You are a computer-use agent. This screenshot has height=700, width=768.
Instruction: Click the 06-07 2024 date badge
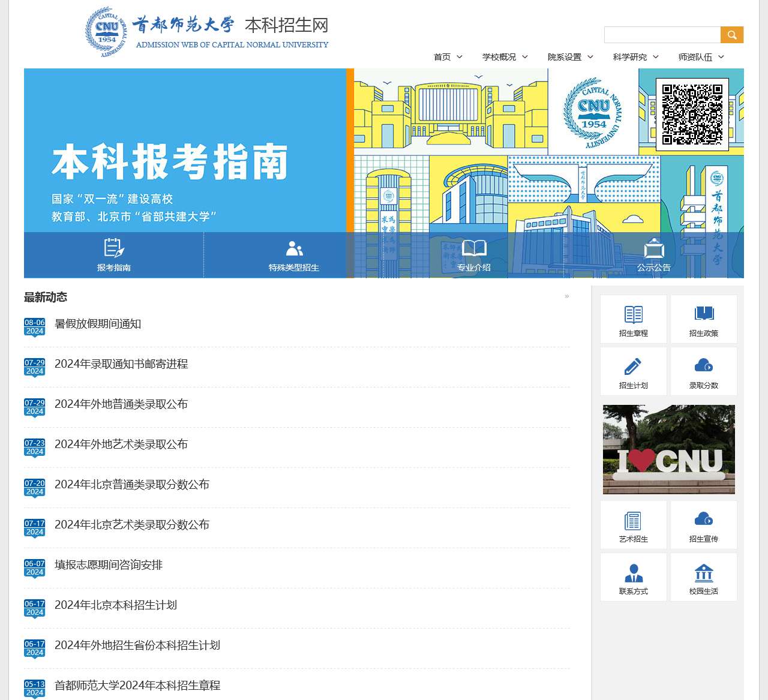(x=35, y=569)
